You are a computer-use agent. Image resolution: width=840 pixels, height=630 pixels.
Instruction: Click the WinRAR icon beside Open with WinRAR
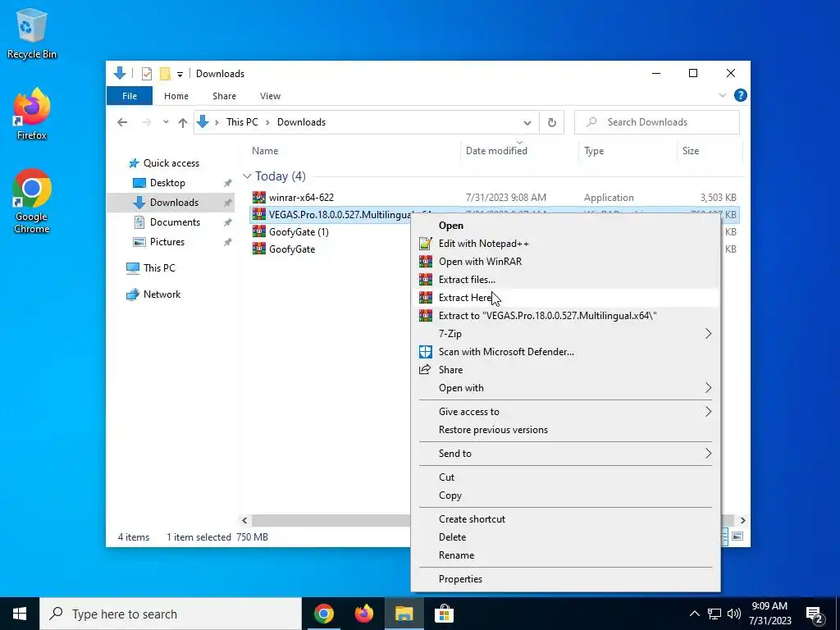coord(426,262)
